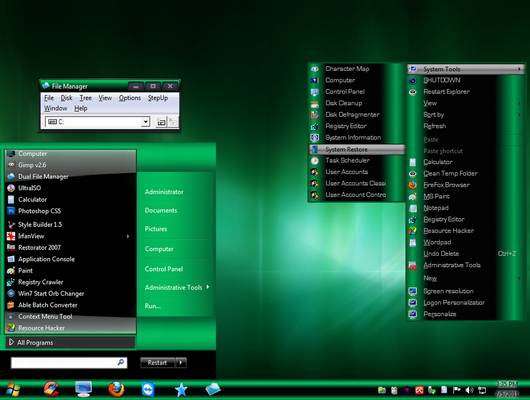The image size is (530, 400).
Task: Launch Able Batch Converter
Action: (x=70, y=305)
